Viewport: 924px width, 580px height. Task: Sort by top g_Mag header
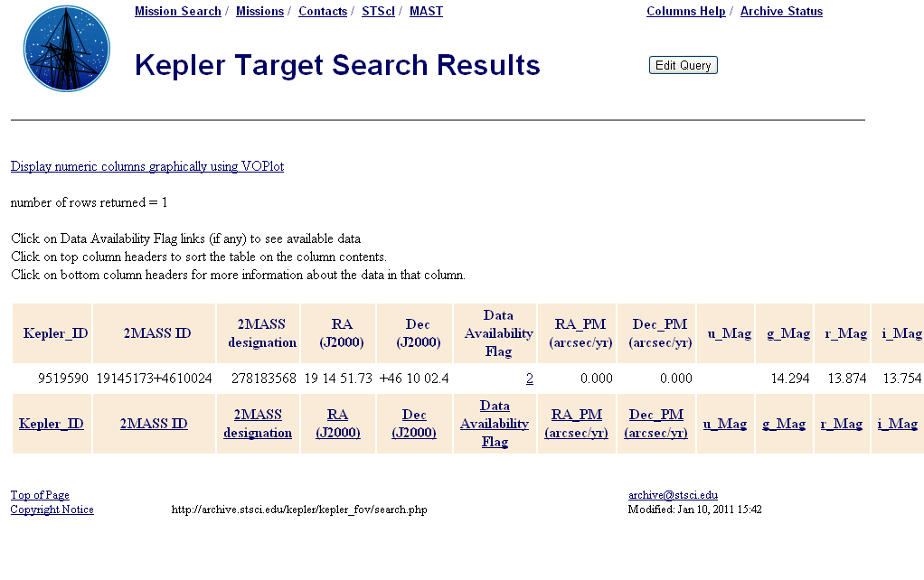(x=787, y=334)
